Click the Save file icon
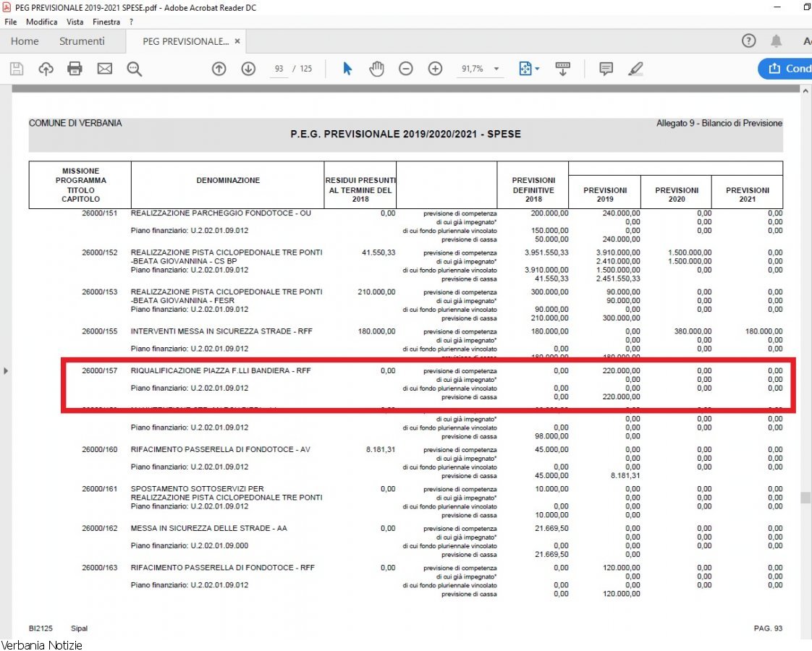 click(17, 69)
